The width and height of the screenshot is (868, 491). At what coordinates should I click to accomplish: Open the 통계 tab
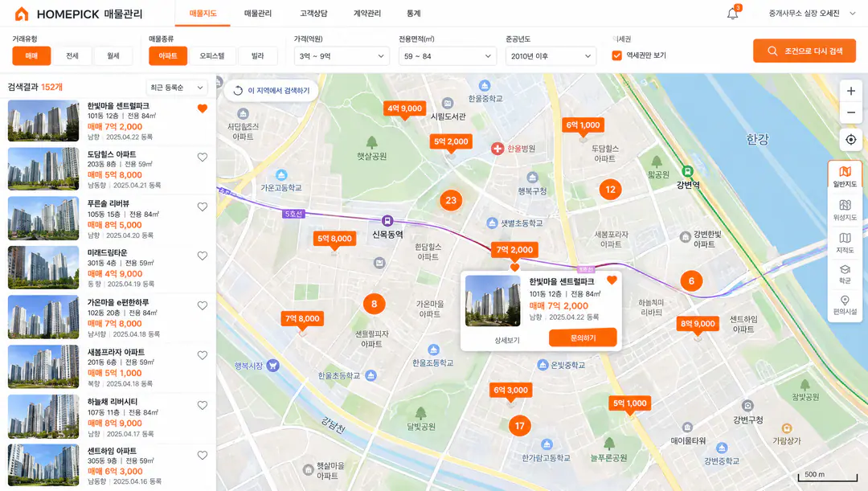(414, 14)
